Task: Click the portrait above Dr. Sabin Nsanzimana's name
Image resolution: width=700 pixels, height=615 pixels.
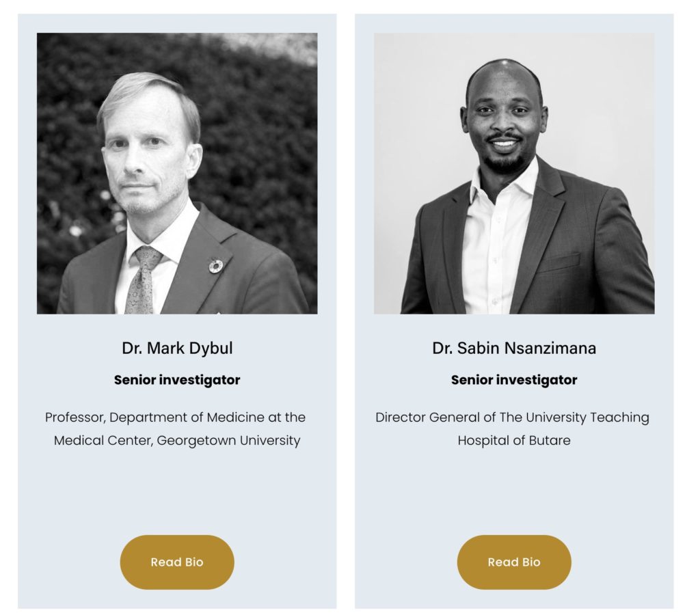Action: coord(514,174)
